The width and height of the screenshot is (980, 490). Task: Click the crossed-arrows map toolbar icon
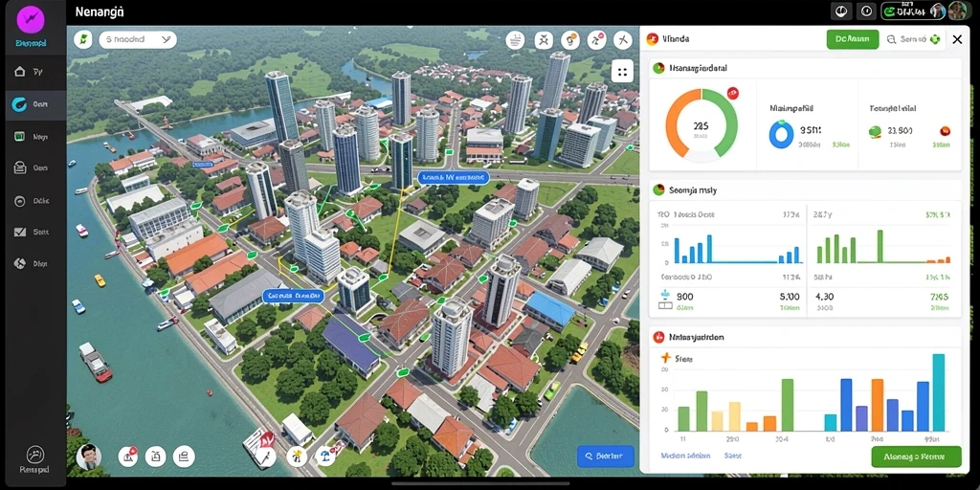[544, 40]
